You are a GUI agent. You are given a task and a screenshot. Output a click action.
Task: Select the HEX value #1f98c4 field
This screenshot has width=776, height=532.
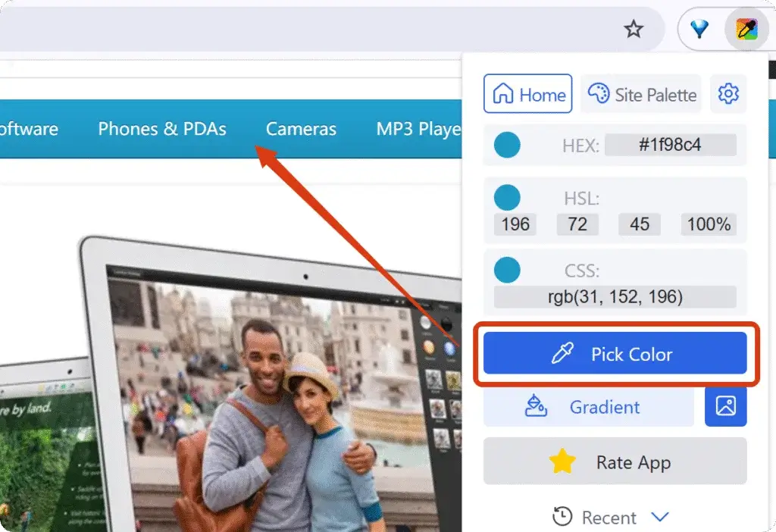(671, 145)
